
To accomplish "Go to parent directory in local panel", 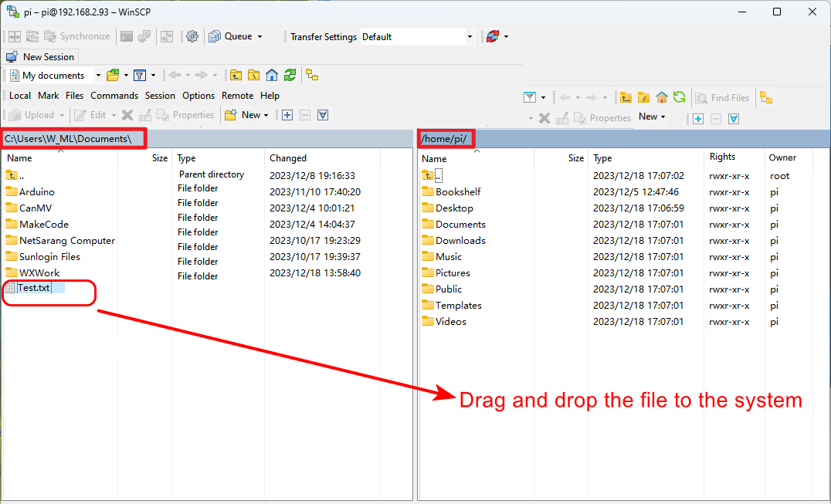I will pyautogui.click(x=236, y=75).
